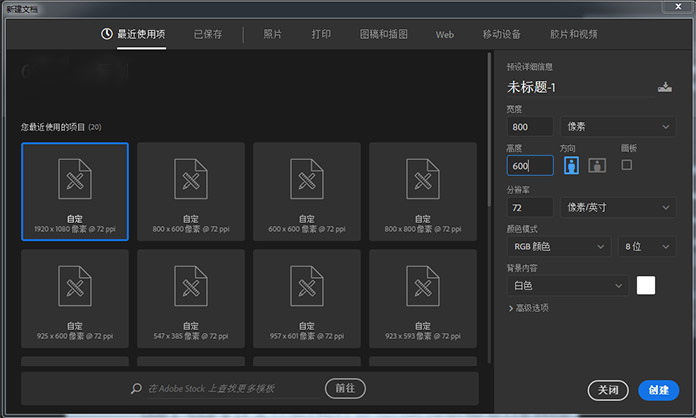Open the 8 位 bit depth dropdown

pyautogui.click(x=647, y=246)
